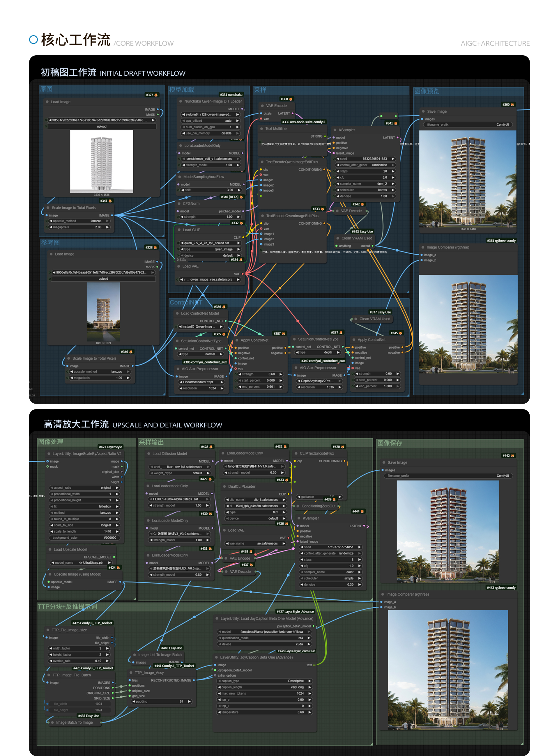Viewport: 559px width, 756px height.
Task: Open upscale_method lanczos dropdown in node #347
Action: (79, 221)
